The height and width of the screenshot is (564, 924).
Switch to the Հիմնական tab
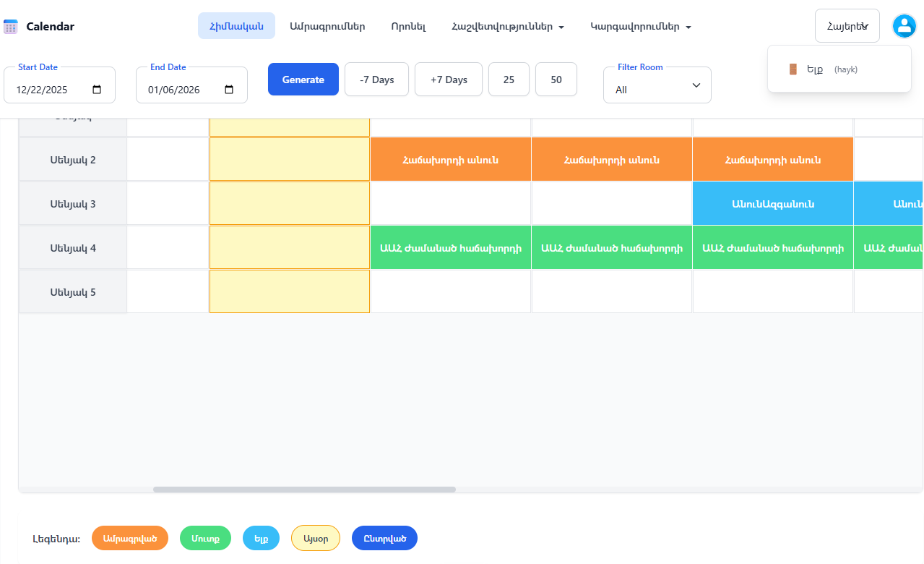[x=236, y=27]
